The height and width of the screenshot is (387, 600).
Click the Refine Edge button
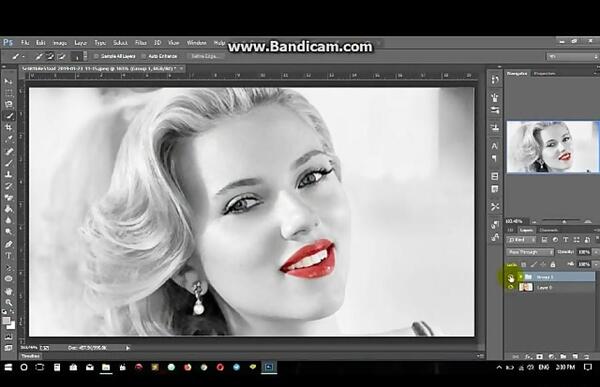click(x=205, y=56)
